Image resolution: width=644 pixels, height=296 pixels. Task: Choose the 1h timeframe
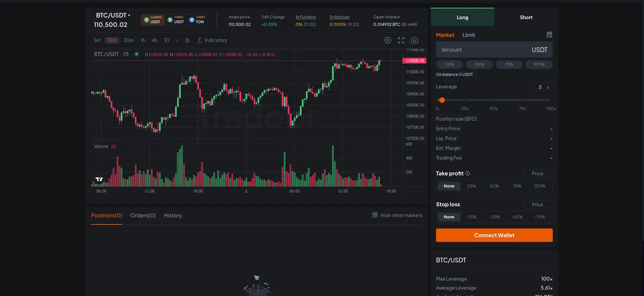(x=143, y=40)
